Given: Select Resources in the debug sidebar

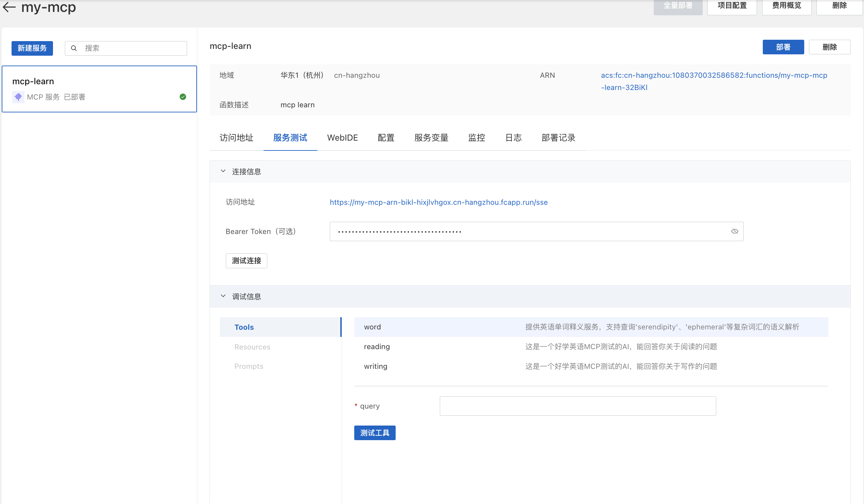Looking at the screenshot, I should click(252, 347).
